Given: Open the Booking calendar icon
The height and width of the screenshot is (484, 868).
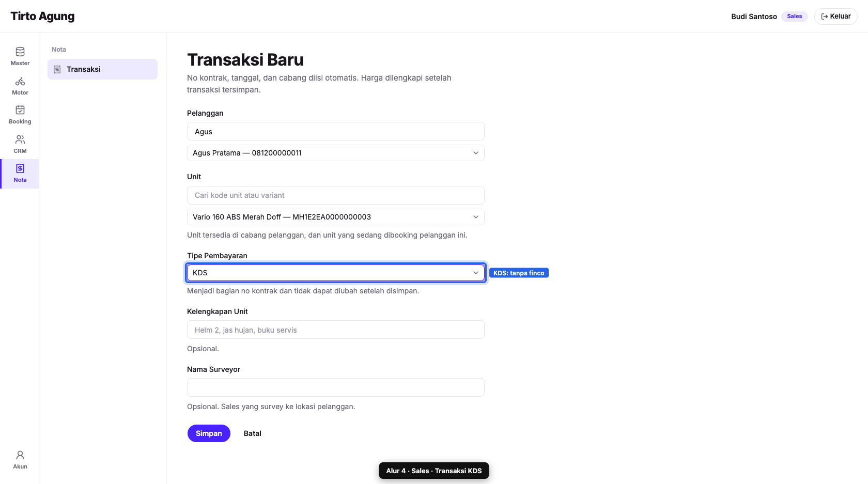Looking at the screenshot, I should tap(20, 110).
